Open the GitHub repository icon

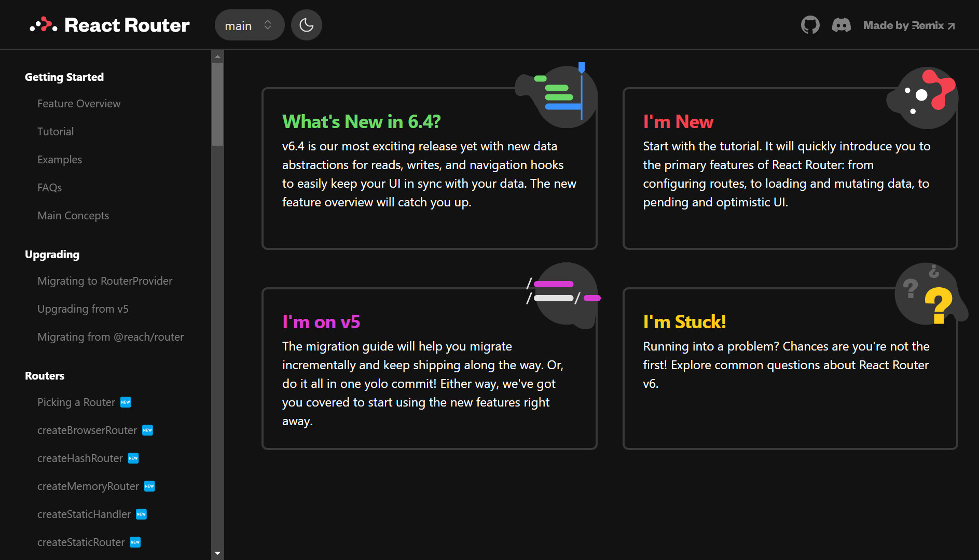pyautogui.click(x=810, y=25)
